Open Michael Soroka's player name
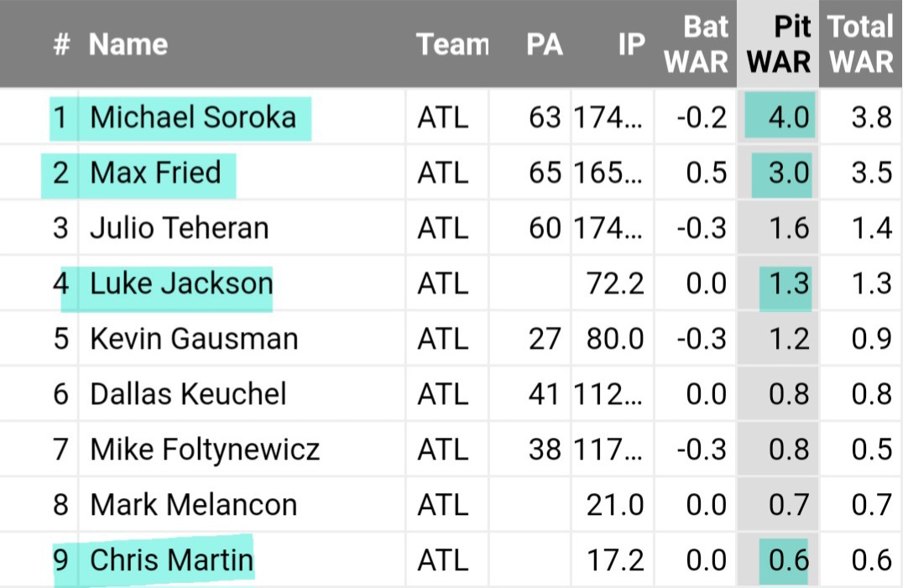 coord(193,117)
